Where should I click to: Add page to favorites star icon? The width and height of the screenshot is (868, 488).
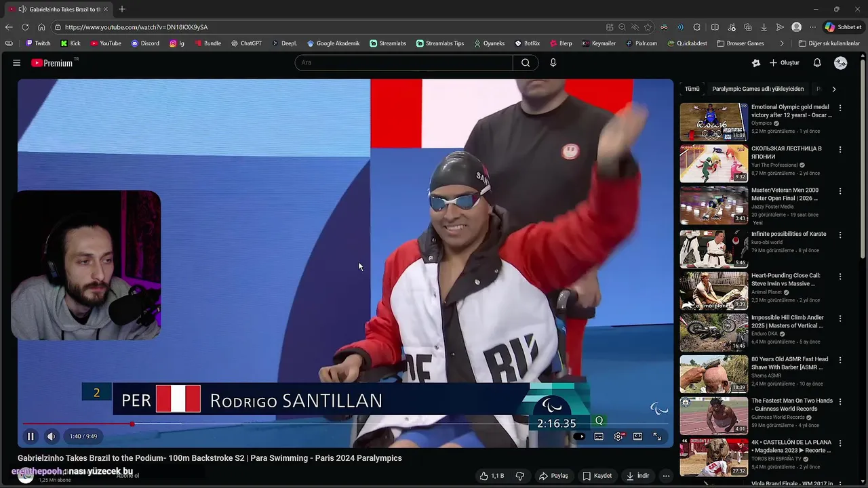pos(648,27)
